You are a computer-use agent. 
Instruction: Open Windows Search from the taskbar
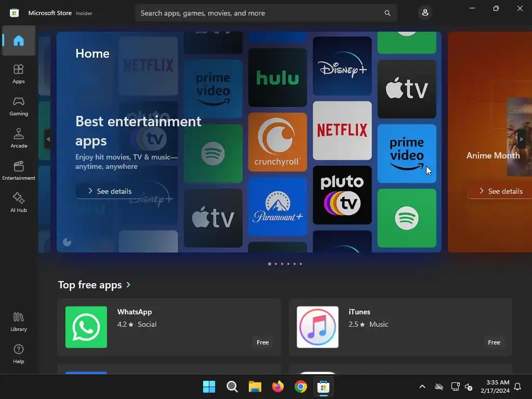tap(232, 387)
